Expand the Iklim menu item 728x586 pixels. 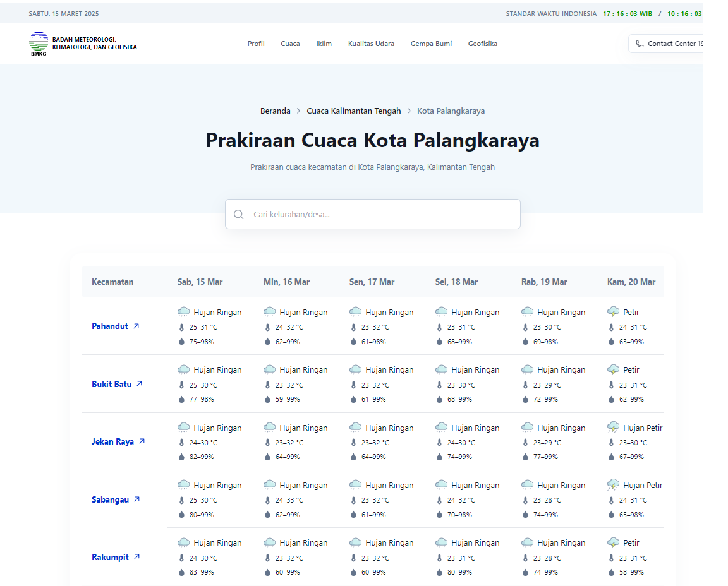(324, 44)
